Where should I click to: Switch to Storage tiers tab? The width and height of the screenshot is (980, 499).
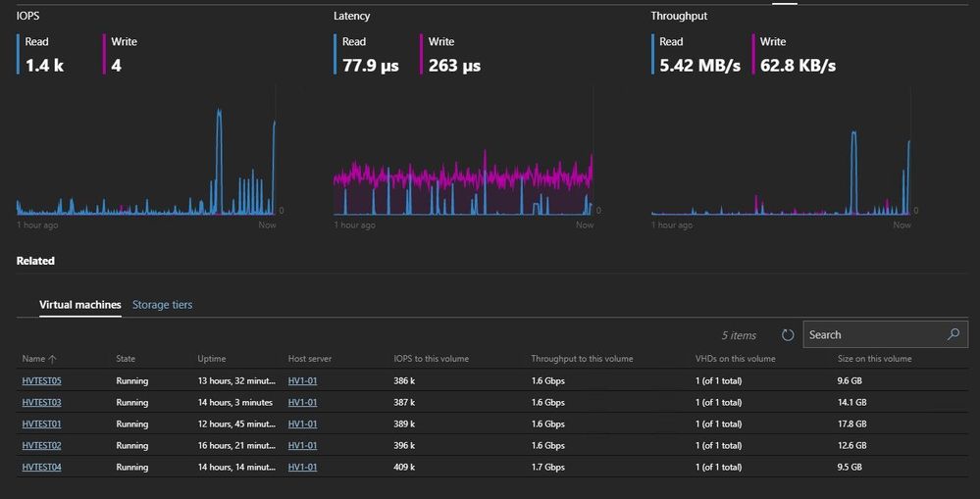tap(163, 305)
